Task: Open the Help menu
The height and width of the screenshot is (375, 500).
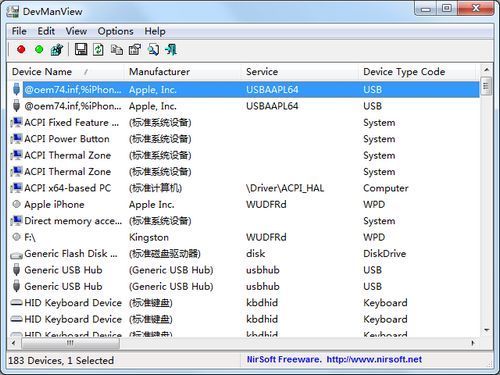Action: click(x=155, y=31)
